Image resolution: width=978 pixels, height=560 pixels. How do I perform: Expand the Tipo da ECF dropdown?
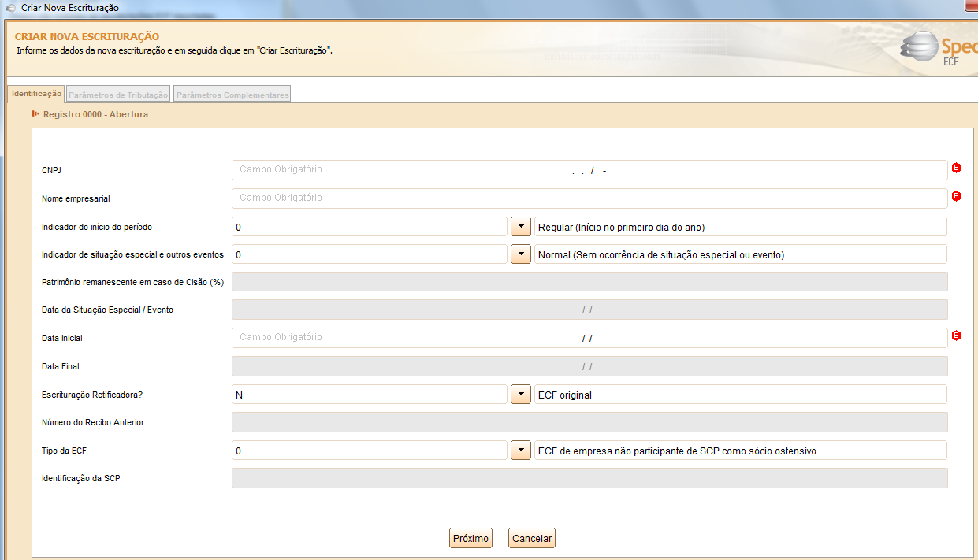pos(520,451)
